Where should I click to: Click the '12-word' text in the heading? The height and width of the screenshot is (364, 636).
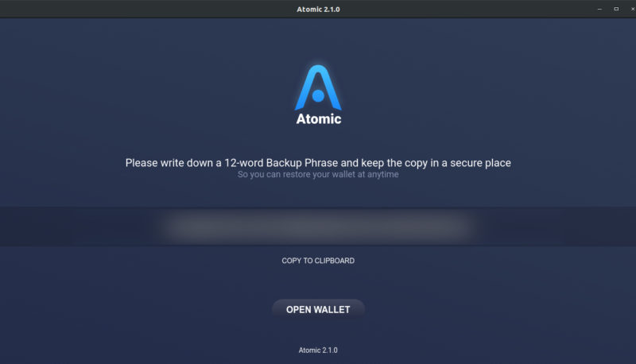click(244, 163)
